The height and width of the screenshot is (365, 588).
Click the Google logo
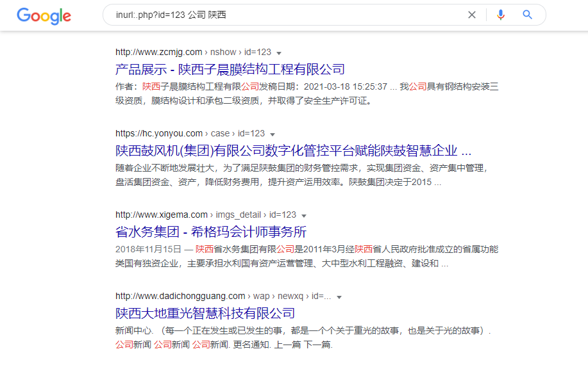tap(44, 16)
